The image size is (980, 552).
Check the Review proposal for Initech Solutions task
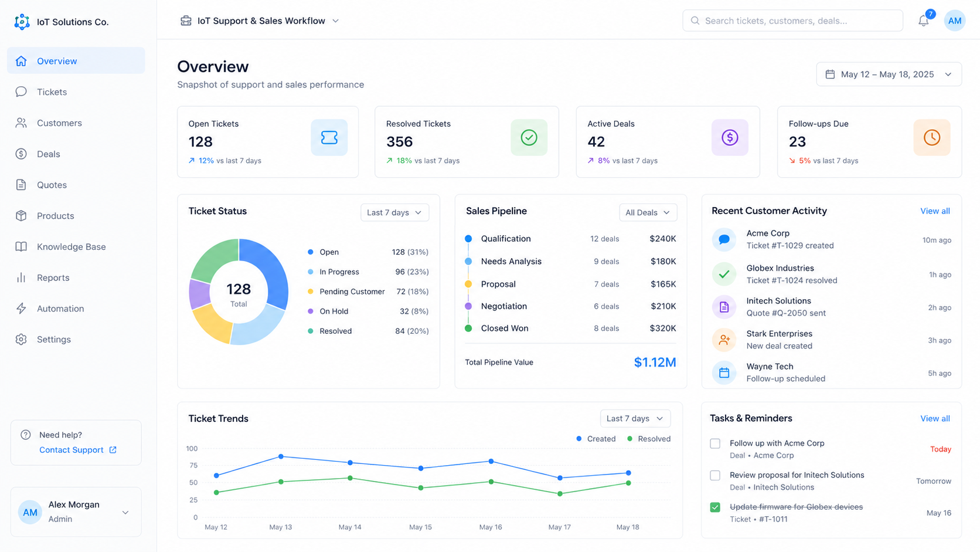pos(715,475)
